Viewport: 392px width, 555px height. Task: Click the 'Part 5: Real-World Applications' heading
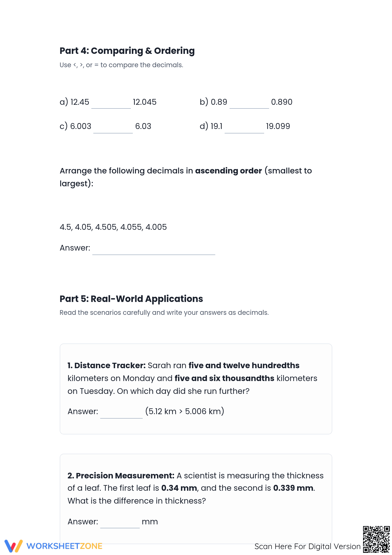tap(131, 299)
